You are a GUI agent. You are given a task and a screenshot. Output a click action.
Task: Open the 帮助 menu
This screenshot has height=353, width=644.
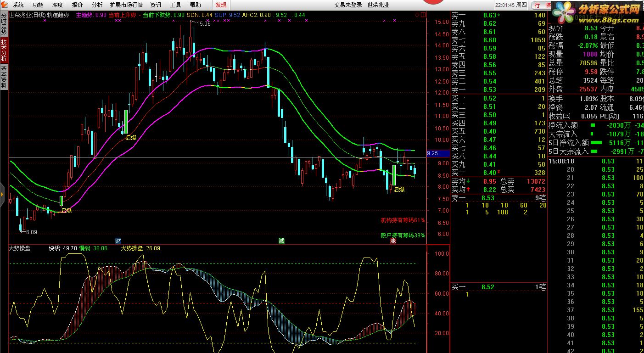point(195,5)
